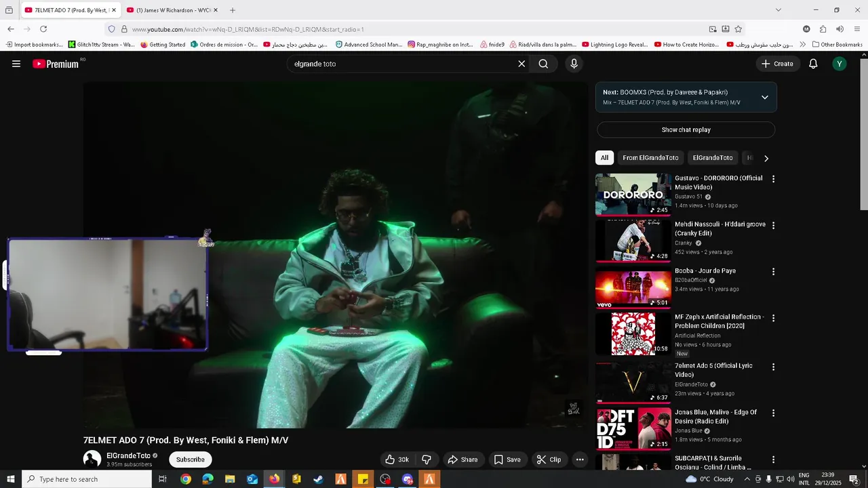Select the All filter chip
The height and width of the screenshot is (488, 868).
point(604,158)
